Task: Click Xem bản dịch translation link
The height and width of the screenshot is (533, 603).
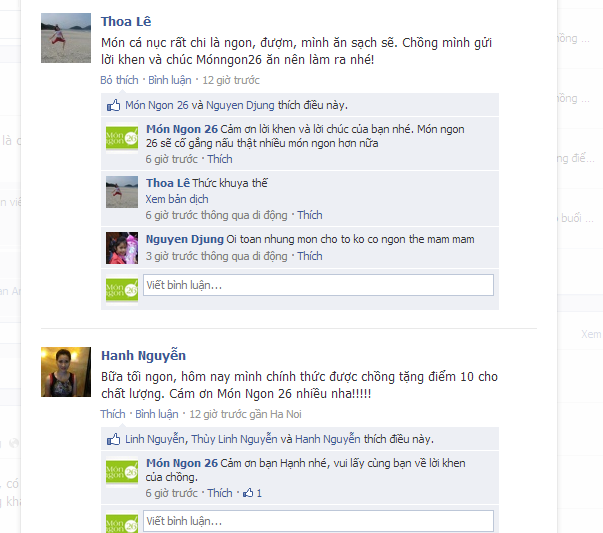Action: (177, 199)
